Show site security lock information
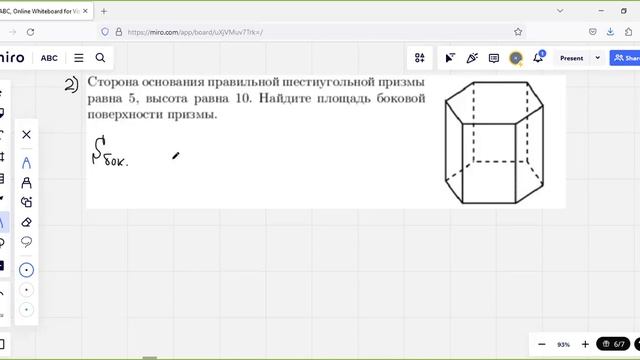The width and height of the screenshot is (640, 360). pyautogui.click(x=119, y=32)
